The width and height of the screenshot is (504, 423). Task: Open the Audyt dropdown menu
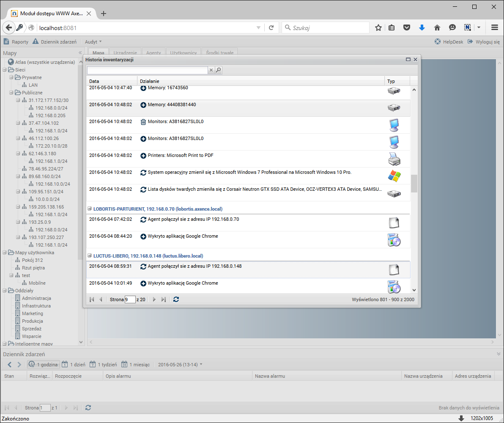coord(93,42)
